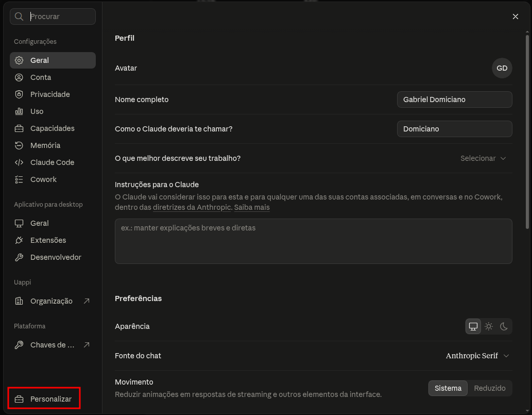The width and height of the screenshot is (532, 415).
Task: Open Memória settings
Action: pyautogui.click(x=53, y=145)
